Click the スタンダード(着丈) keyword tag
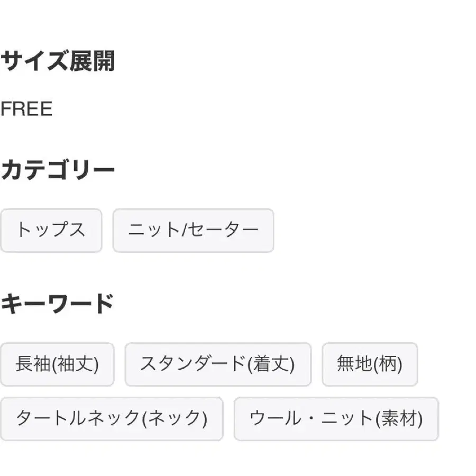 [x=218, y=364]
